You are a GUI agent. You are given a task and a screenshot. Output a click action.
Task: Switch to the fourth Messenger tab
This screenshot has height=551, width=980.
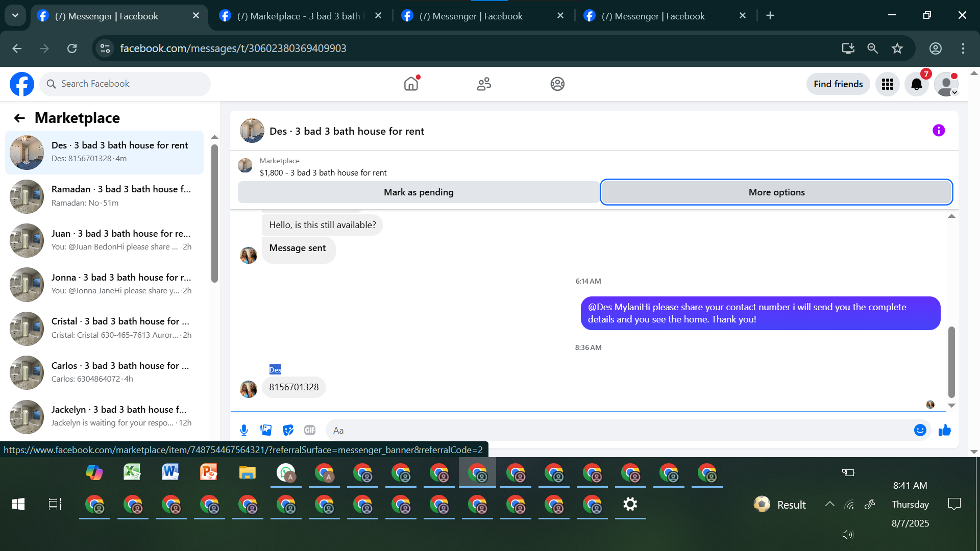coord(664,16)
